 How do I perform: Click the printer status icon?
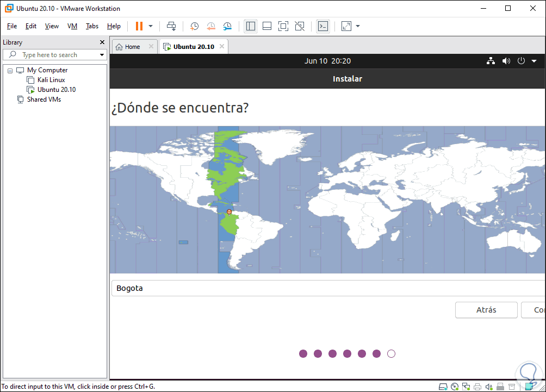pyautogui.click(x=477, y=387)
